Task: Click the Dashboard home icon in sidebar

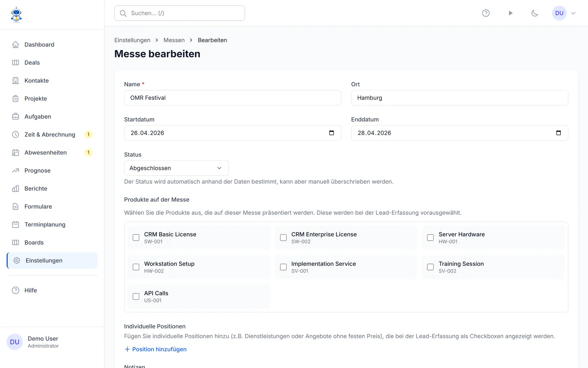Action: pyautogui.click(x=15, y=45)
